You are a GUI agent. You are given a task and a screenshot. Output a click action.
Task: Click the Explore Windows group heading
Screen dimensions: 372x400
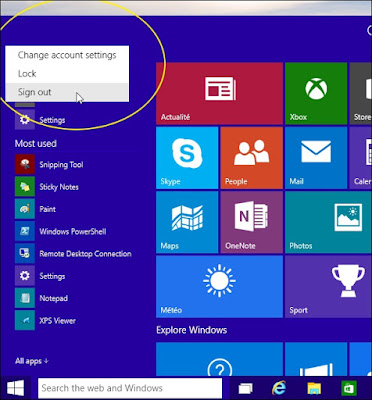pyautogui.click(x=192, y=330)
